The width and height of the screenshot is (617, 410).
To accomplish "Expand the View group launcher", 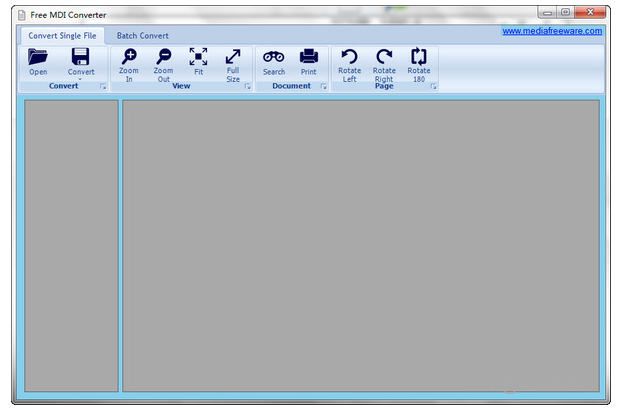I will [247, 88].
